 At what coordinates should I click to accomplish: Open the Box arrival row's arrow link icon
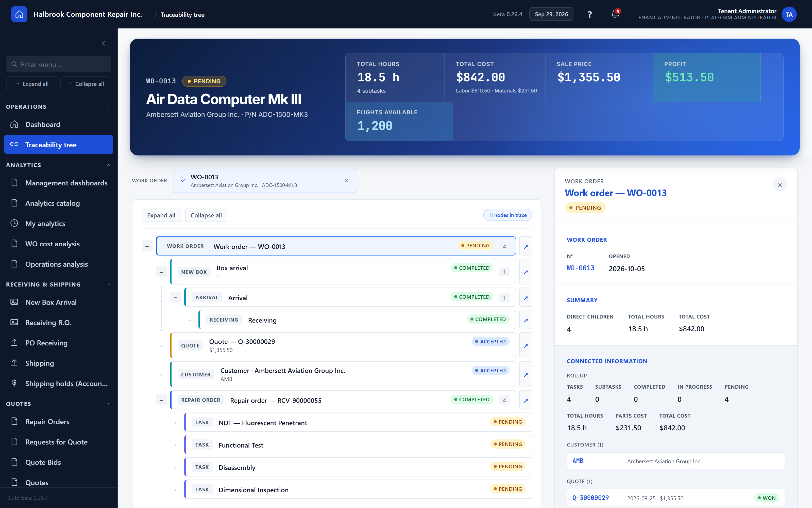tap(526, 272)
